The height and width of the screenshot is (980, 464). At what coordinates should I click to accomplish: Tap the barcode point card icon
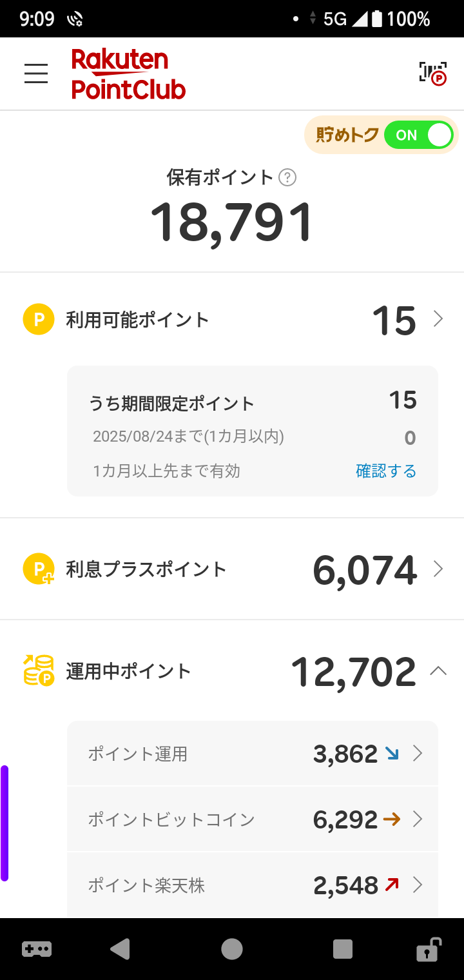432,73
